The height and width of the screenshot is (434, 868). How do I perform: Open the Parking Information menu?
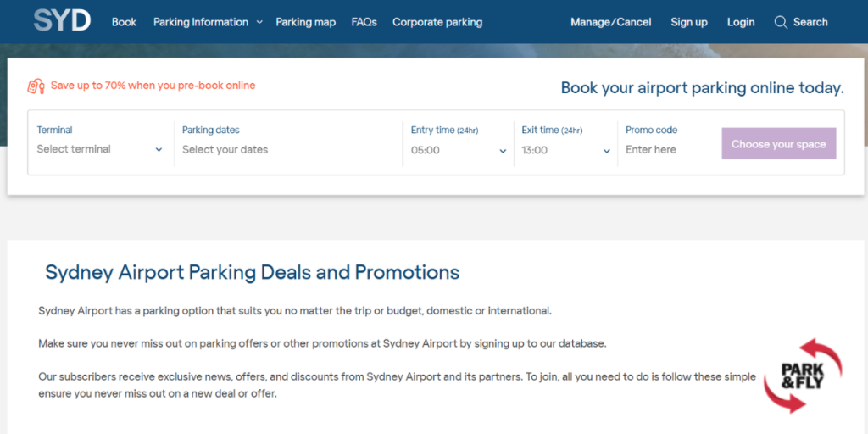[x=201, y=22]
